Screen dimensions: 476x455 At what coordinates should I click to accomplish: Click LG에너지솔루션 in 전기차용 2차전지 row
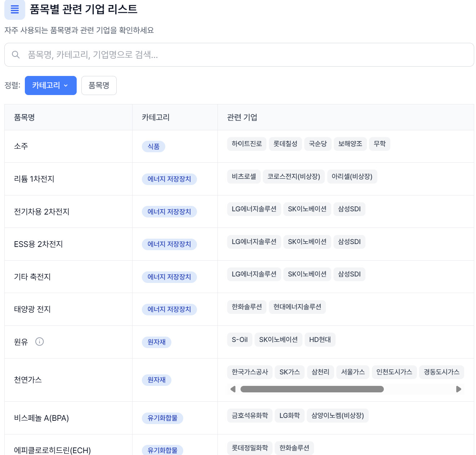pyautogui.click(x=254, y=209)
